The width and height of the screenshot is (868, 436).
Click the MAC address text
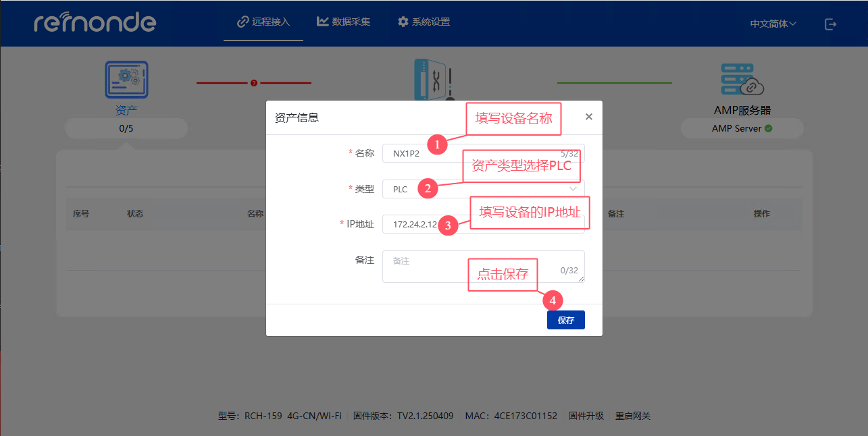[x=511, y=416]
